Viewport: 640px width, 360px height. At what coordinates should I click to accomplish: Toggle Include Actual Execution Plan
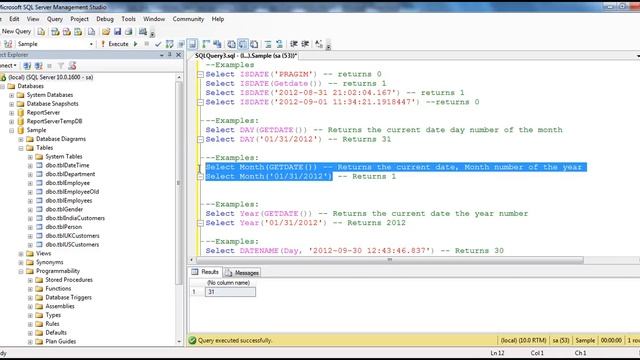click(206, 44)
